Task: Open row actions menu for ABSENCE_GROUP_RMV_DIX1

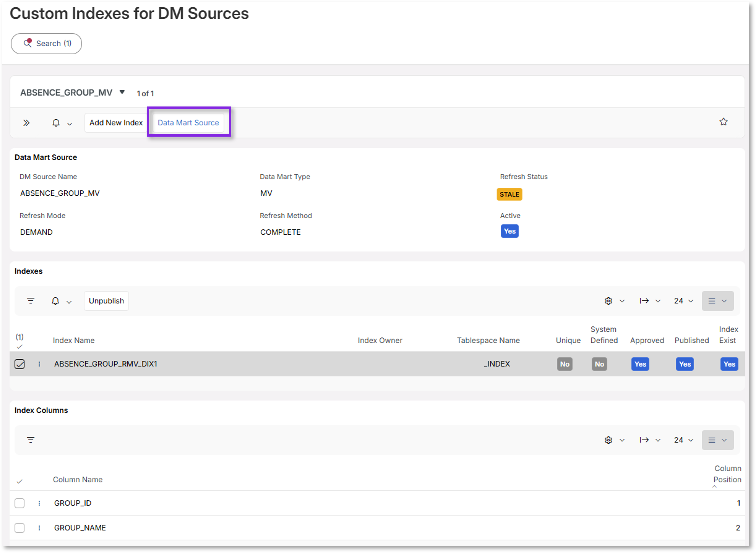Action: (x=39, y=364)
